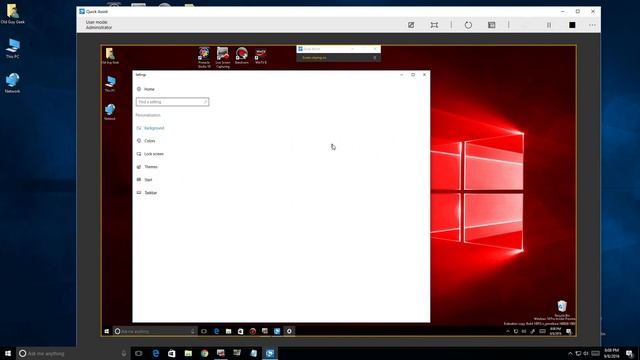
Task: Select the Pinnacle Studio icon on remote desktop
Action: click(x=204, y=58)
